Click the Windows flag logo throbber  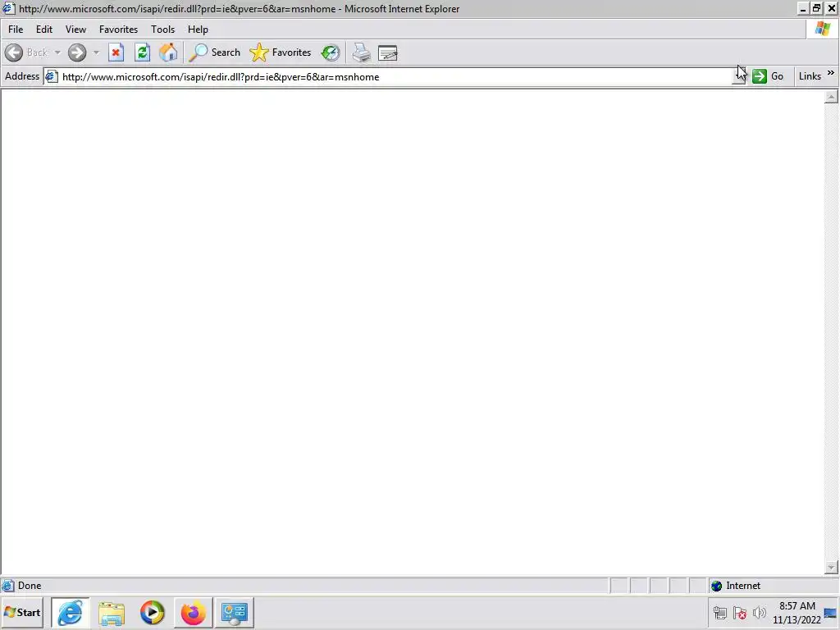point(822,29)
